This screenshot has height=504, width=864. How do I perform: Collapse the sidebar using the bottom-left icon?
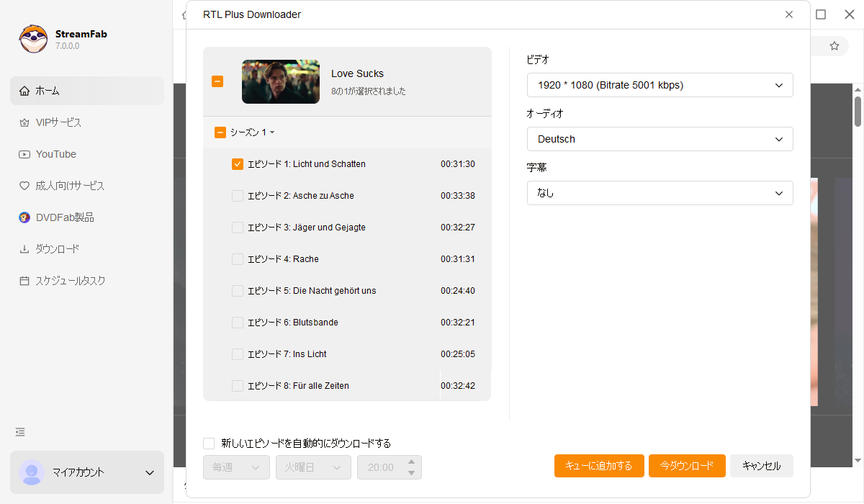(19, 431)
